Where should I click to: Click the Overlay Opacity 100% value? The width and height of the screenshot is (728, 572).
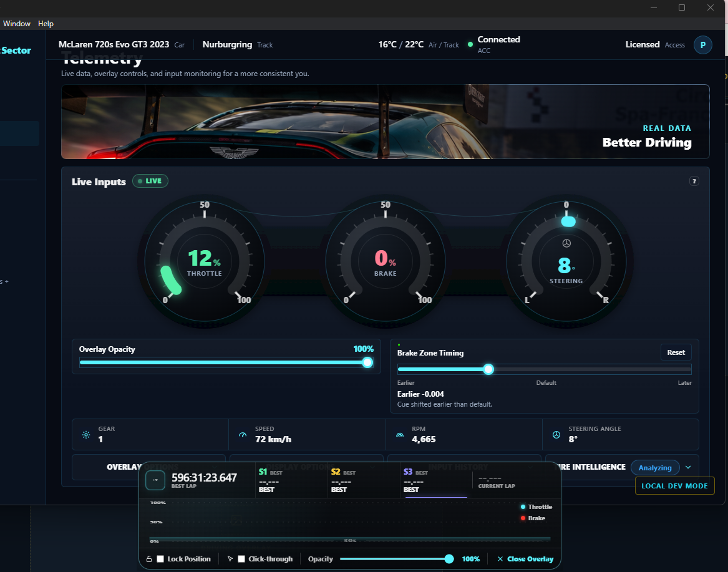(363, 349)
